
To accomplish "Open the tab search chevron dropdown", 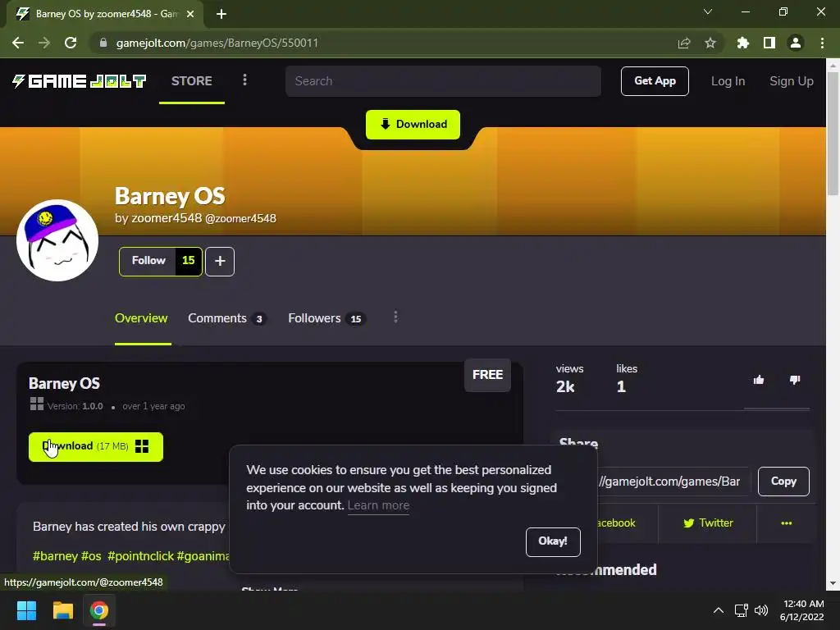I will tap(708, 11).
